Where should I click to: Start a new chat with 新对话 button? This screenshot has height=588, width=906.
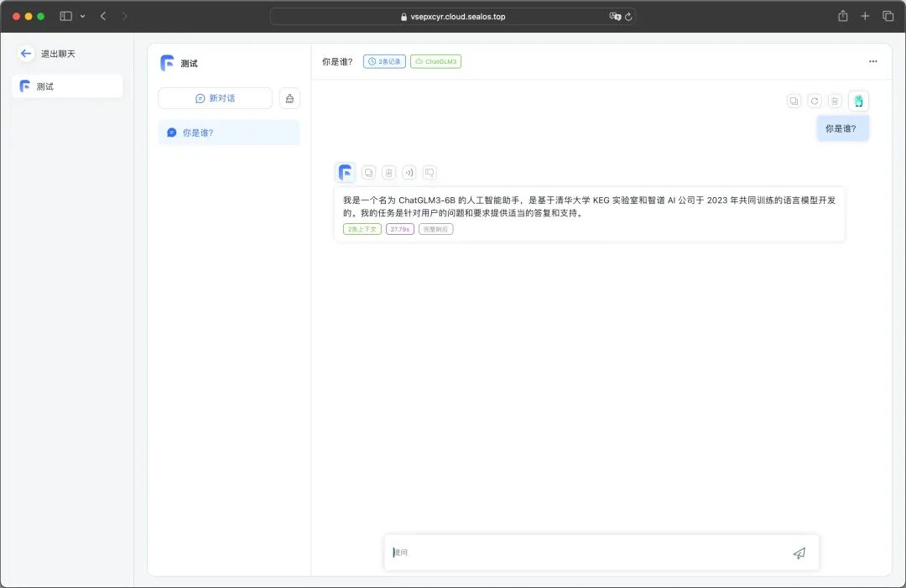215,98
